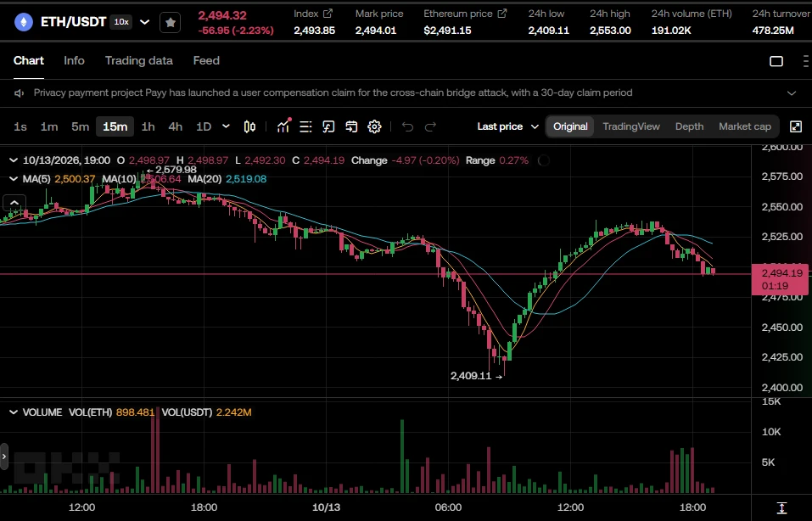This screenshot has width=812, height=521.
Task: Click the announcement speaker icon
Action: (20, 93)
